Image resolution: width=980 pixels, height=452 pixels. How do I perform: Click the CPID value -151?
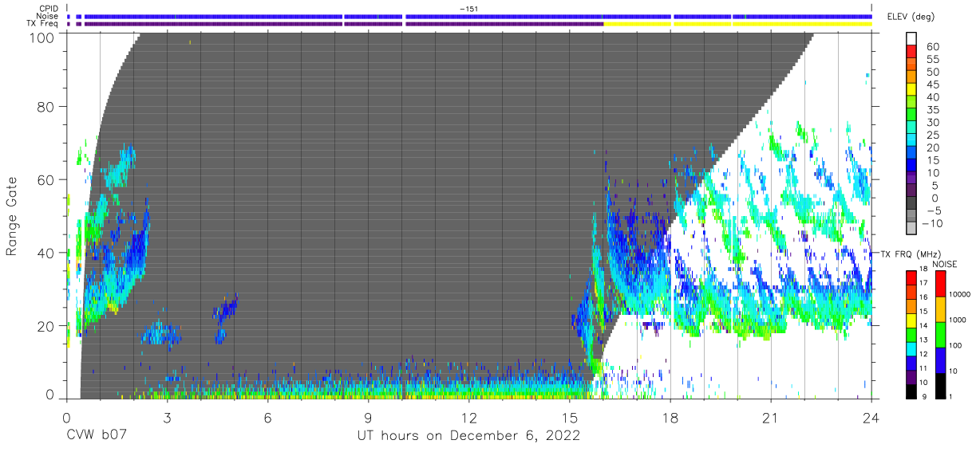click(x=468, y=9)
